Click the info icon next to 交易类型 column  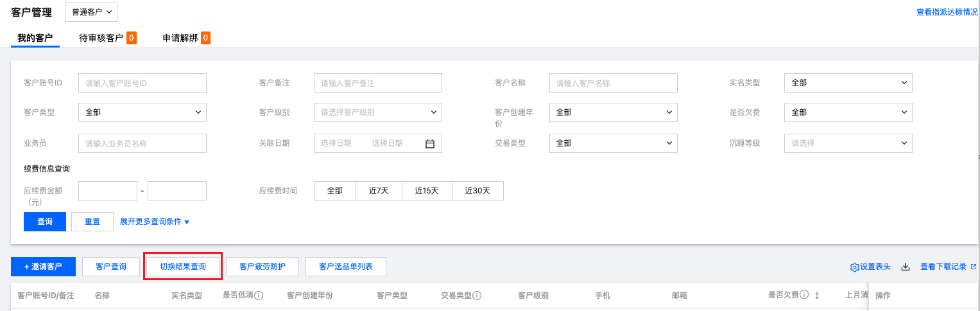[477, 296]
